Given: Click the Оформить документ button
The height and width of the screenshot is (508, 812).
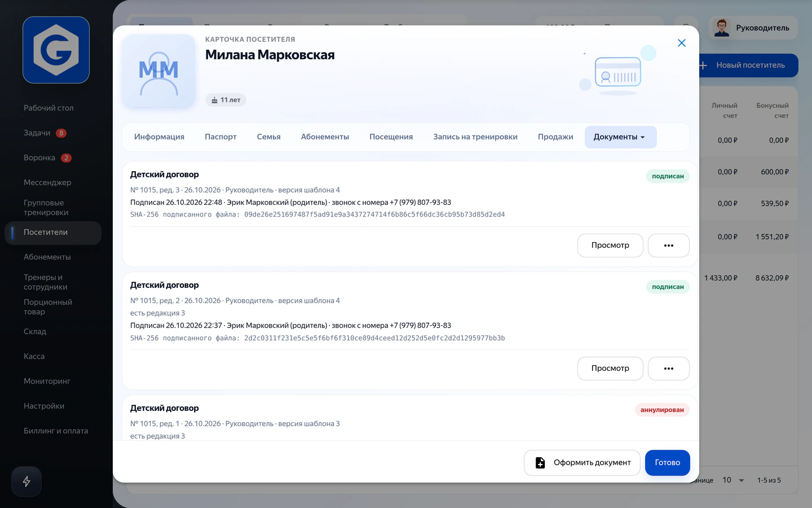Looking at the screenshot, I should (582, 463).
